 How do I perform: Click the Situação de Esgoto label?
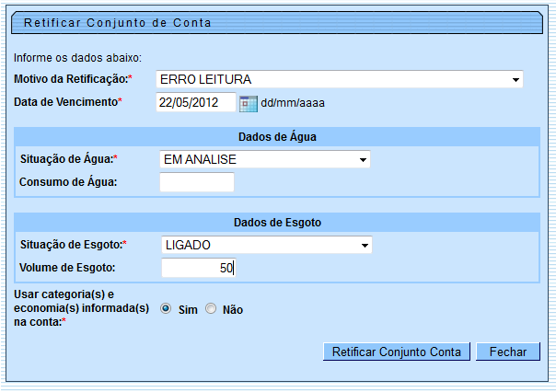pyautogui.click(x=72, y=245)
